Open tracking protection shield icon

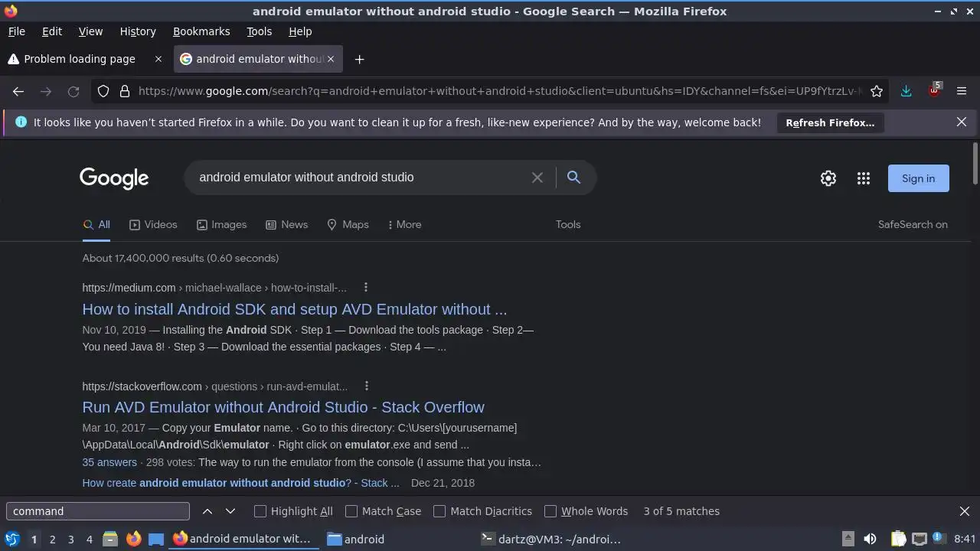(103, 91)
